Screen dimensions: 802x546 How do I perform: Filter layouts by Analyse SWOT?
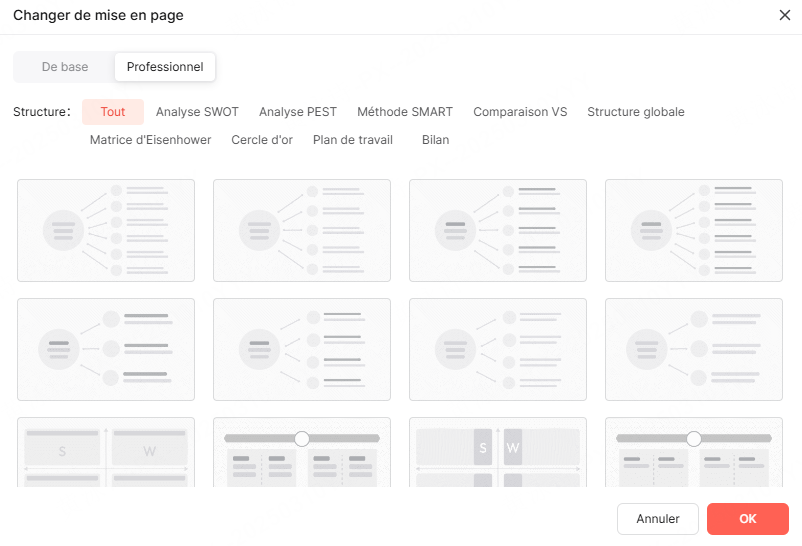[197, 112]
